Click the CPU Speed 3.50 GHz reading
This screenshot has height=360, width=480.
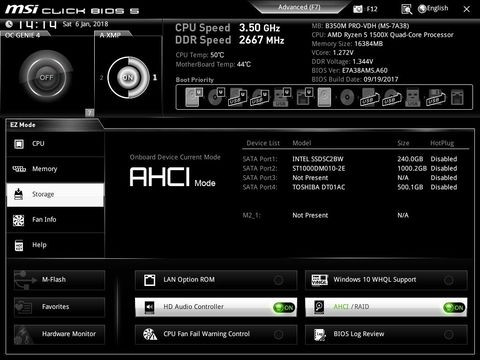[x=228, y=28]
